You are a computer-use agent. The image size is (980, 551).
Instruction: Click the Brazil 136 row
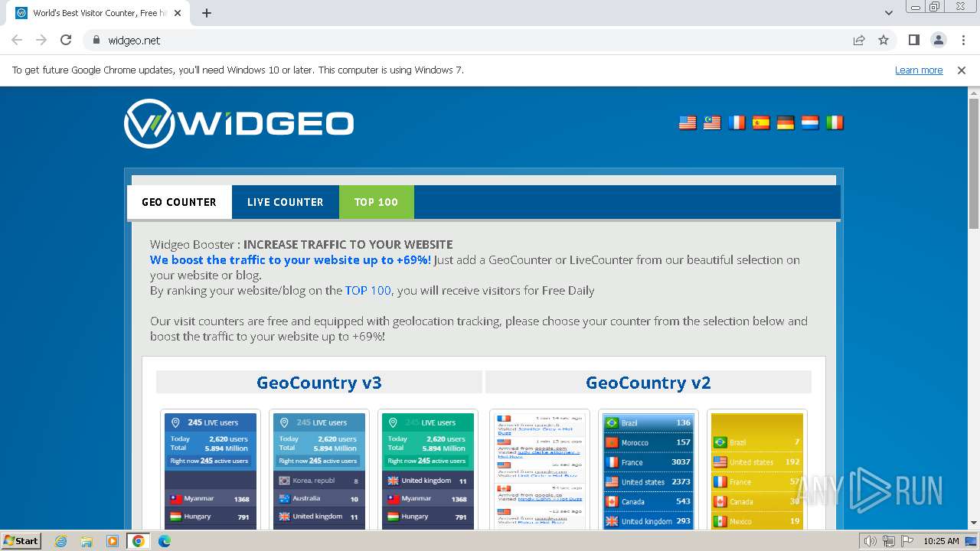(x=648, y=422)
